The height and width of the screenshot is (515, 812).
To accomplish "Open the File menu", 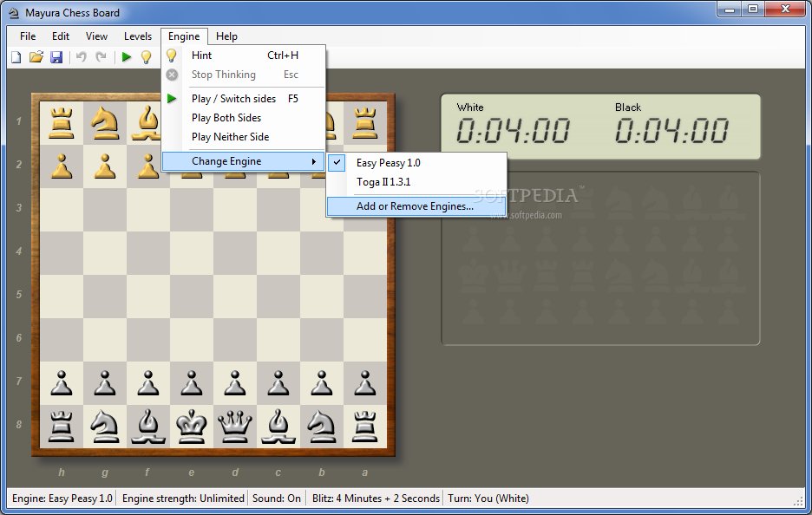I will (x=28, y=36).
